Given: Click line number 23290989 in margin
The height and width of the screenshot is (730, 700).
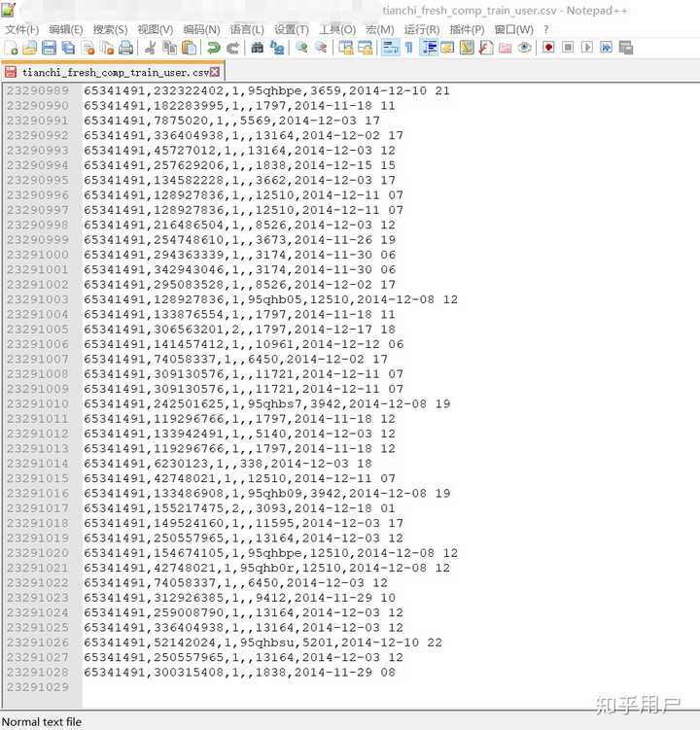Looking at the screenshot, I should [x=37, y=90].
